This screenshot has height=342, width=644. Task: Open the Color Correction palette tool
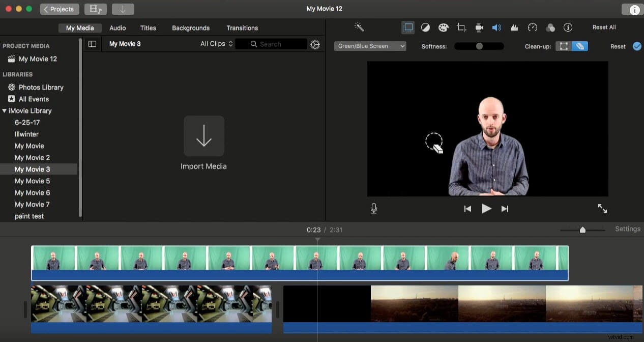point(443,27)
